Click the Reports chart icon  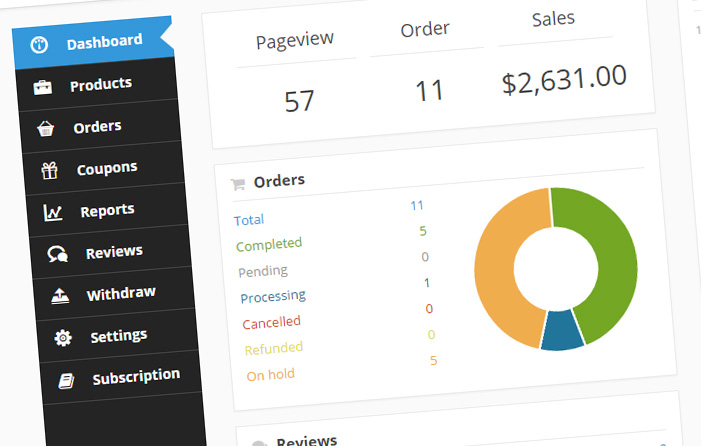point(53,213)
